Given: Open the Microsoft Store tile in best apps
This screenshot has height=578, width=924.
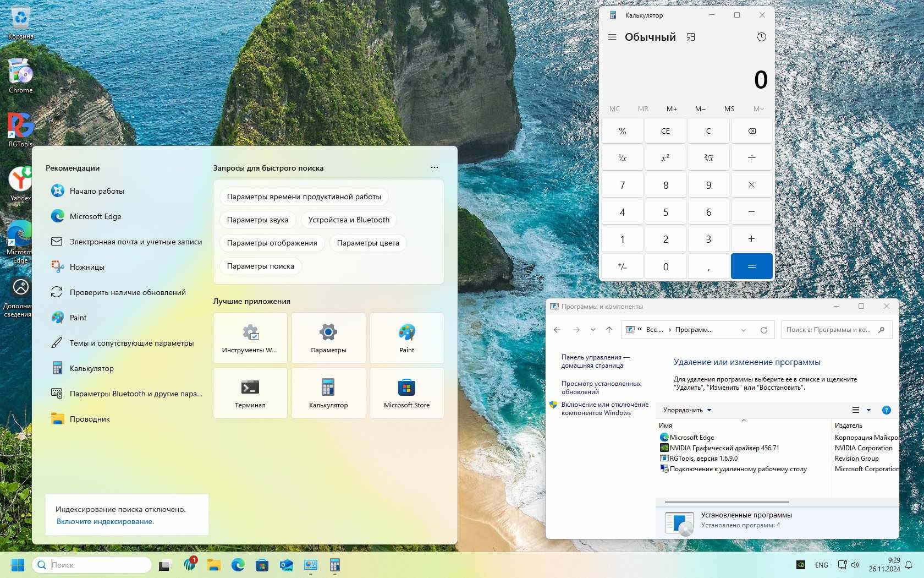Looking at the screenshot, I should 406,393.
